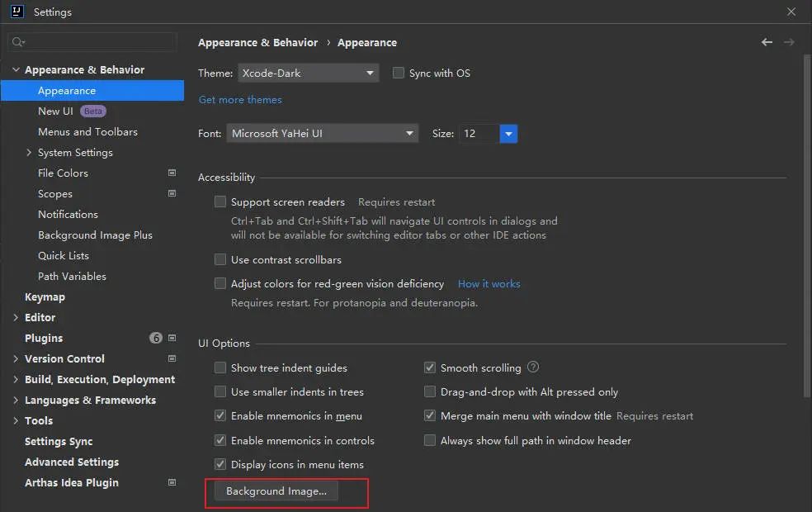Open the Theme dropdown showing Xcode-Dark
This screenshot has height=512, width=812.
click(x=308, y=73)
